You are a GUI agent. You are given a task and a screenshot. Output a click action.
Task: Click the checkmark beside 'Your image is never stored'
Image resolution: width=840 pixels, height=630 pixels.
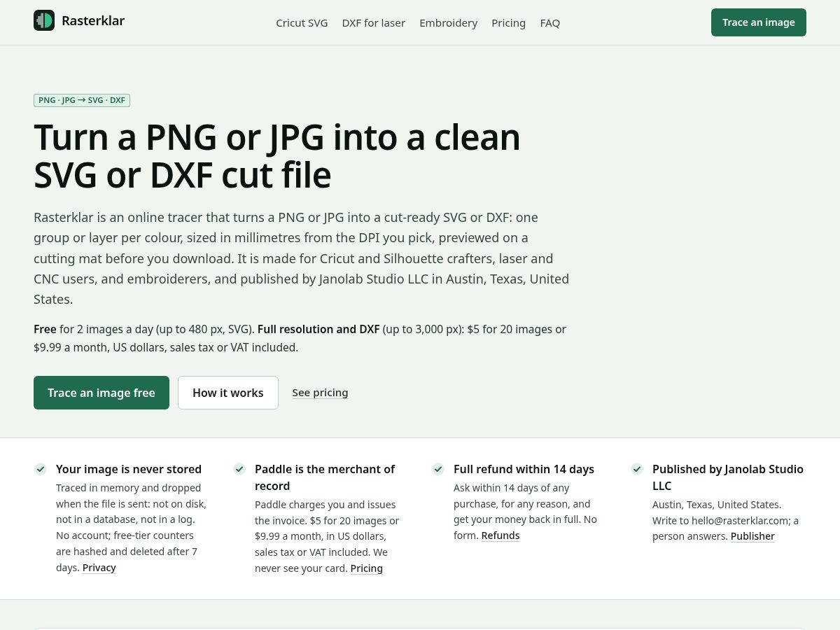[x=41, y=469]
